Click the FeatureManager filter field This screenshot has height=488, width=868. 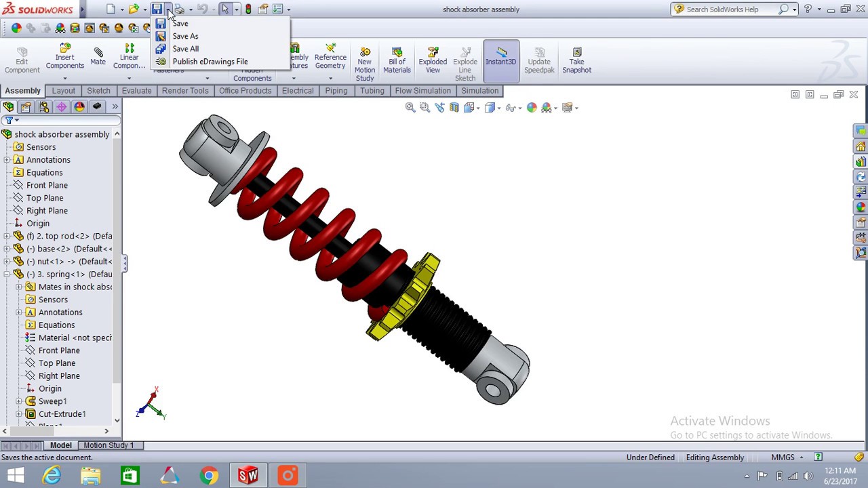(x=66, y=120)
